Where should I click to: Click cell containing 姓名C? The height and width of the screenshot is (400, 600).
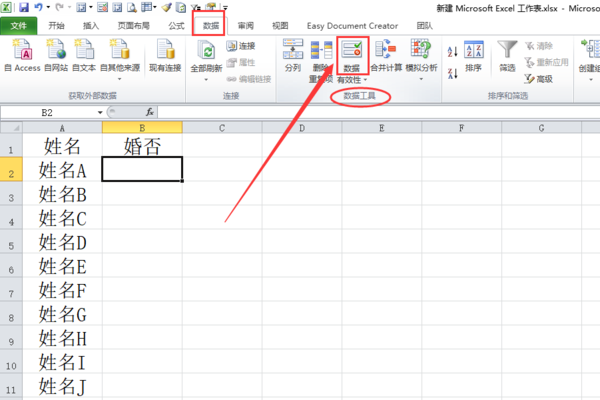62,218
